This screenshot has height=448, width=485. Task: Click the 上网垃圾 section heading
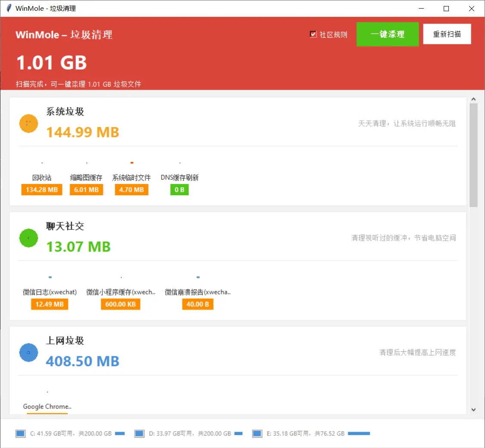pos(65,341)
